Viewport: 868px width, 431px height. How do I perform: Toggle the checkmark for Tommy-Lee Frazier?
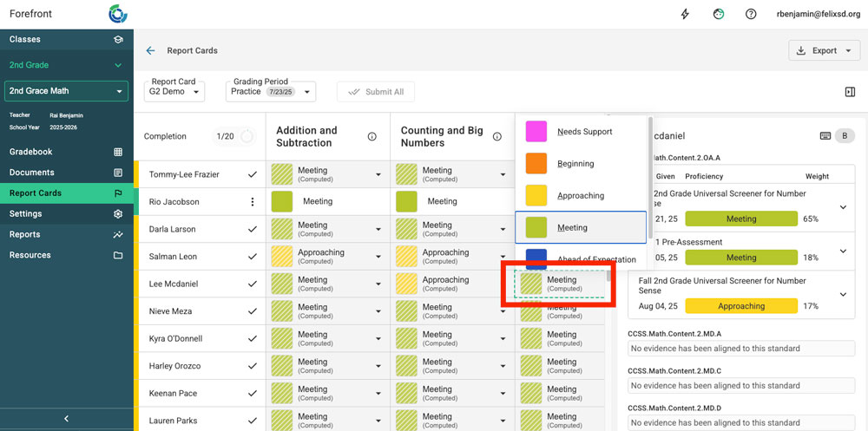[253, 174]
